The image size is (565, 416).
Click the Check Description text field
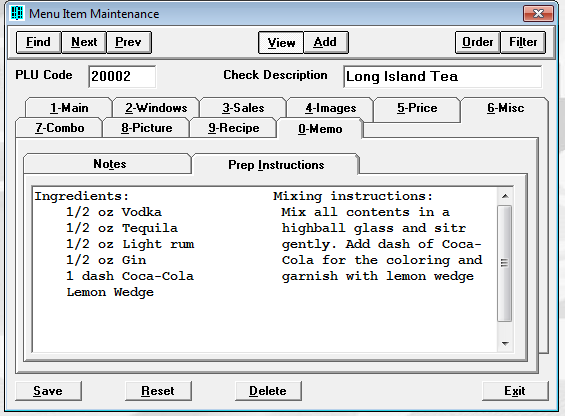pyautogui.click(x=442, y=76)
